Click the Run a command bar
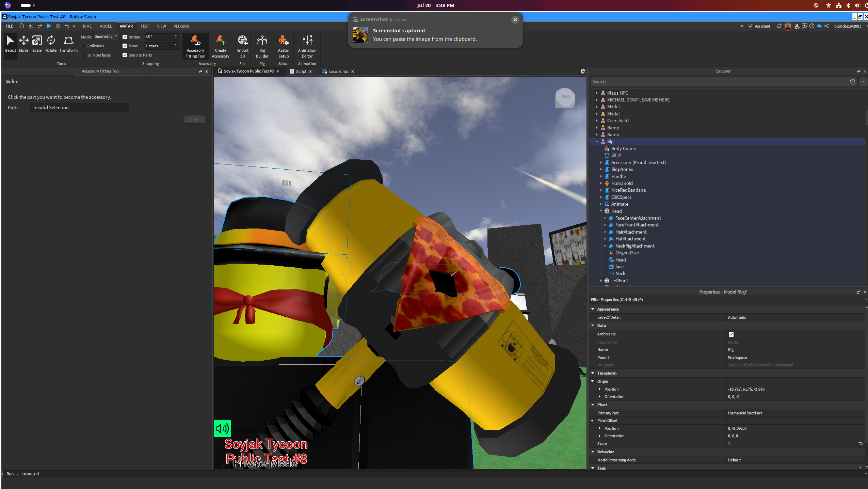 point(434,474)
